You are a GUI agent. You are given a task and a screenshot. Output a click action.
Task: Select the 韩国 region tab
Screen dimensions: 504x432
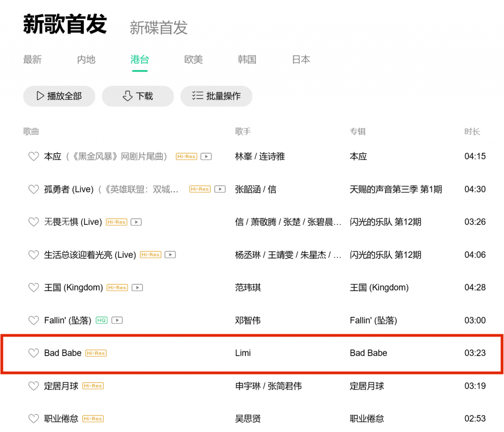pos(247,60)
